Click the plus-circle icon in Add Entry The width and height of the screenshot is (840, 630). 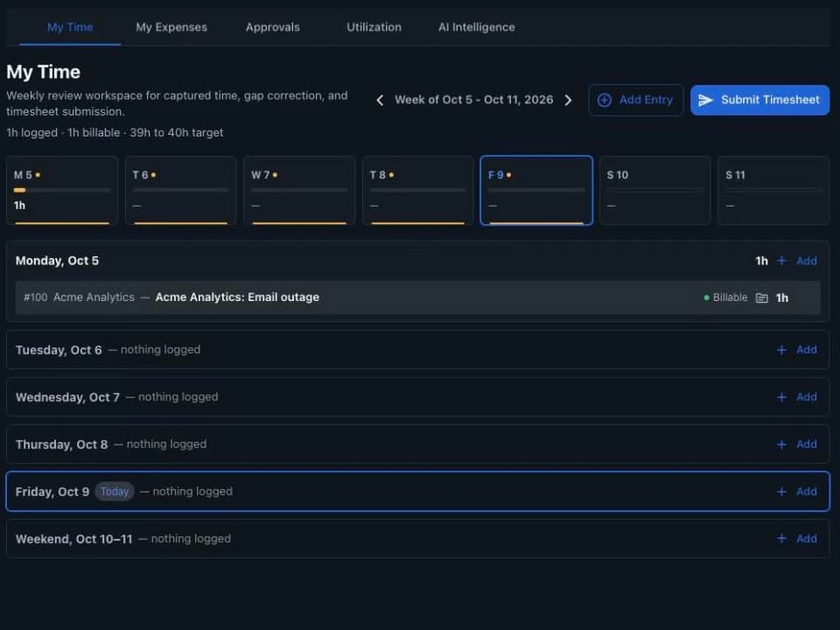[x=605, y=100]
